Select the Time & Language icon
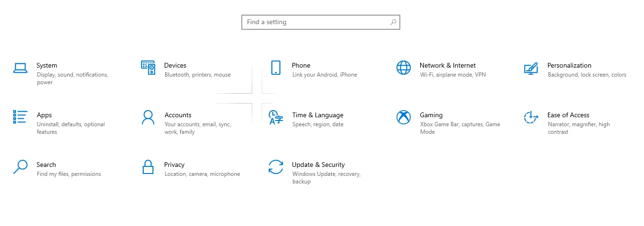The height and width of the screenshot is (226, 644). pos(276,117)
